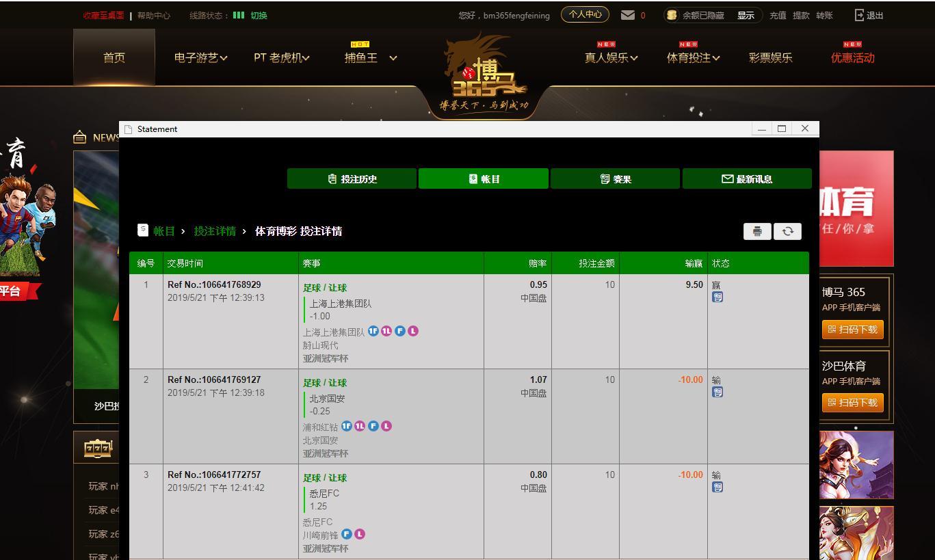Open the 帮助中心 link

(154, 15)
